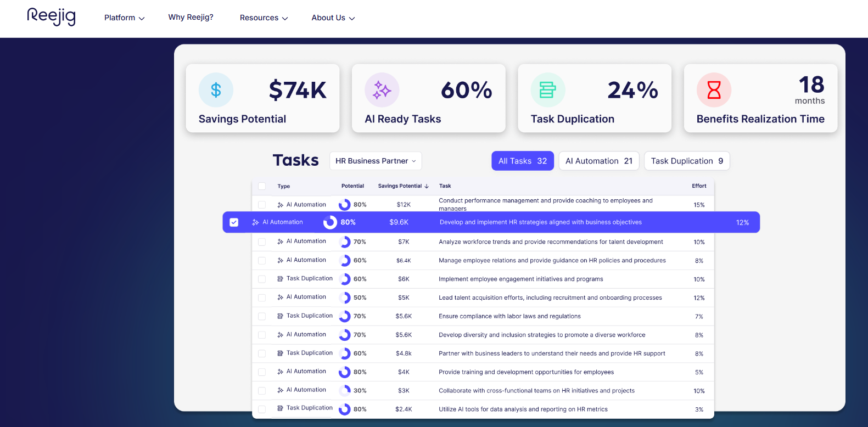Expand the Resources navigation menu
This screenshot has width=868, height=427.
click(x=264, y=18)
